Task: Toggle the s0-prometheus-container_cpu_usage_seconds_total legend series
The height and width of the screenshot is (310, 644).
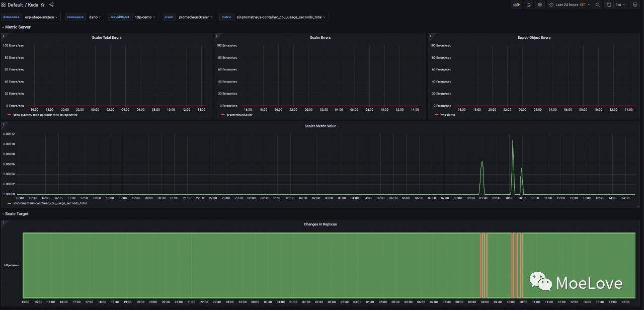Action: (x=49, y=203)
